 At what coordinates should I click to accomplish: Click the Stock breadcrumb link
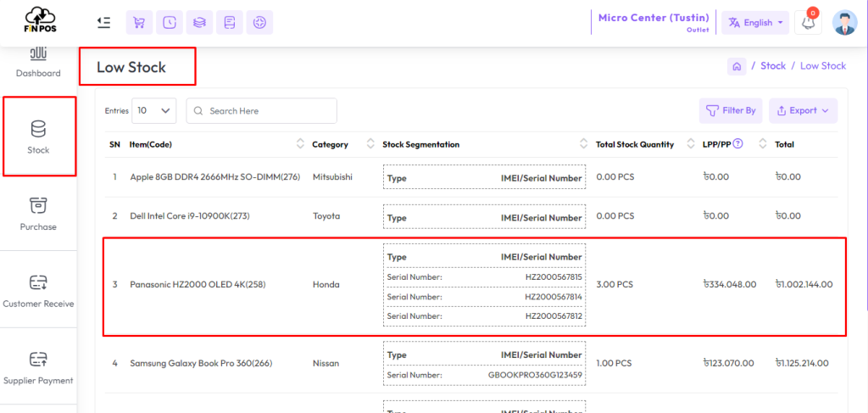pyautogui.click(x=773, y=66)
